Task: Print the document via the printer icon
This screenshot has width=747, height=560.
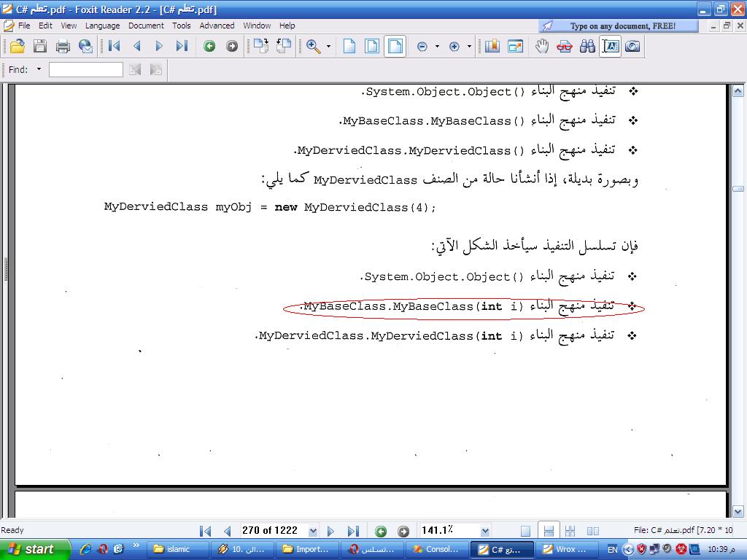Action: (63, 46)
